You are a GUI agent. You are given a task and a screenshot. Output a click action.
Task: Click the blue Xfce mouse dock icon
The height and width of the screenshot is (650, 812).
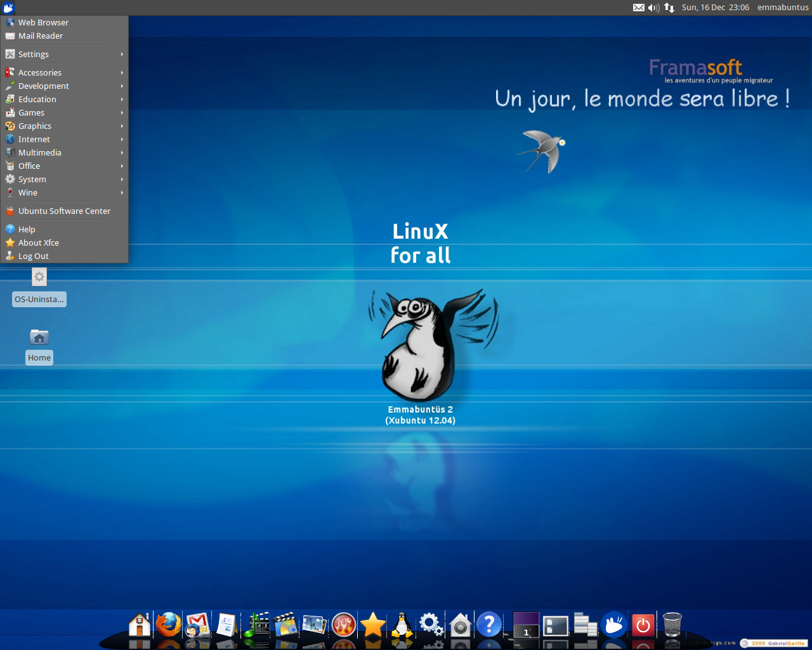(x=614, y=625)
